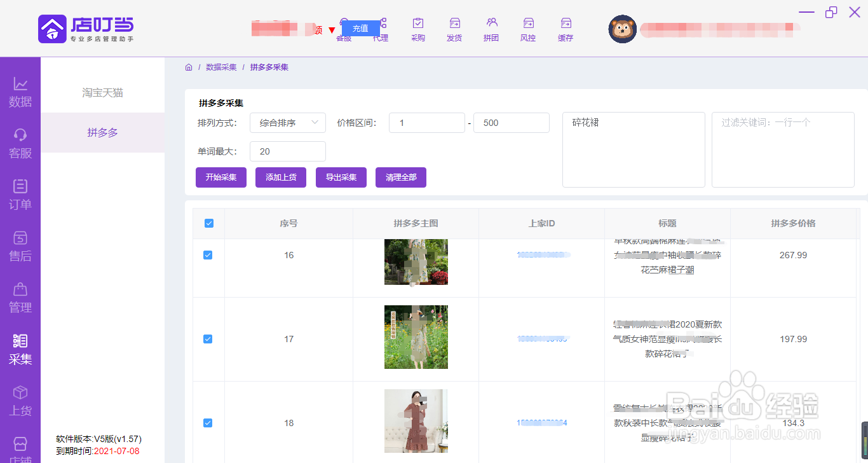The height and width of the screenshot is (463, 868).
Task: Click the 拼团 top toolbar icon
Action: pyautogui.click(x=491, y=30)
